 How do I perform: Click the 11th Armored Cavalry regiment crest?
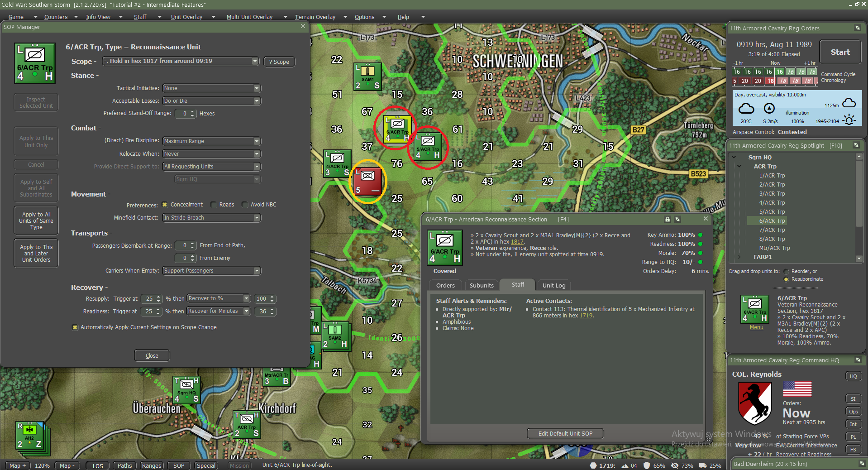click(x=755, y=403)
